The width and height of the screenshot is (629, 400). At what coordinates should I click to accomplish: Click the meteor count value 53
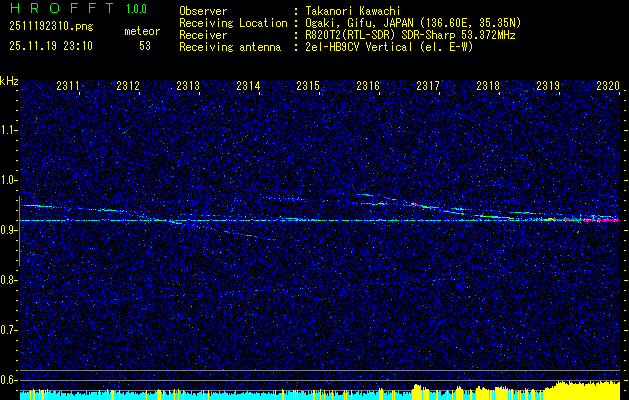point(145,46)
